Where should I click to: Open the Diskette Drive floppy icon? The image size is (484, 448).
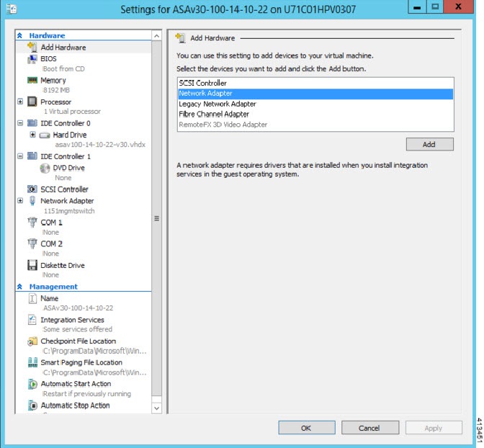tap(32, 265)
